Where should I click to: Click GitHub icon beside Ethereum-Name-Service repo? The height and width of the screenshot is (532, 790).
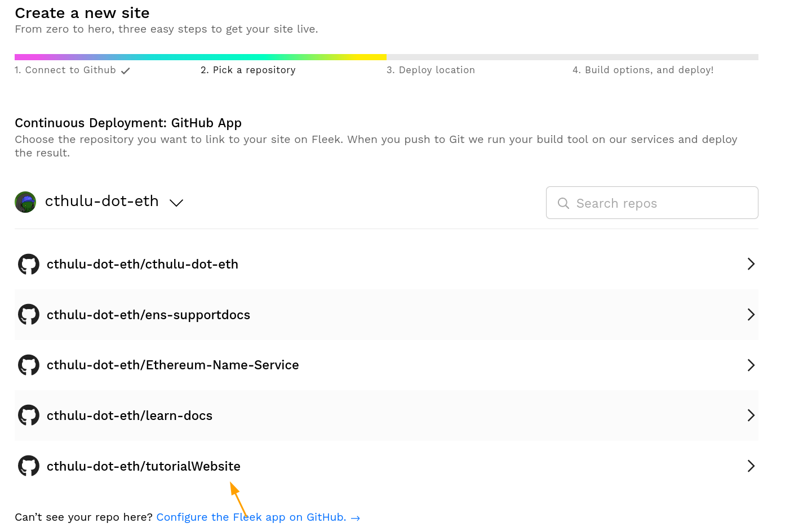(29, 365)
